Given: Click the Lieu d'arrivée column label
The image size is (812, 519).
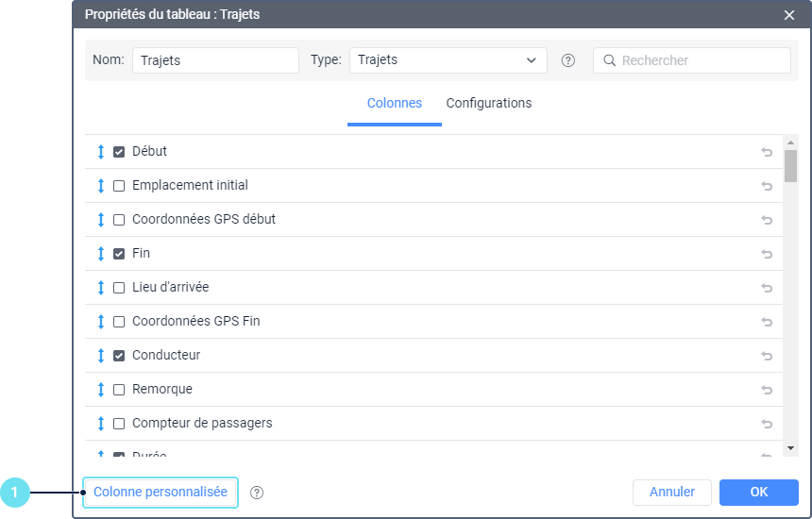Looking at the screenshot, I should pos(170,287).
